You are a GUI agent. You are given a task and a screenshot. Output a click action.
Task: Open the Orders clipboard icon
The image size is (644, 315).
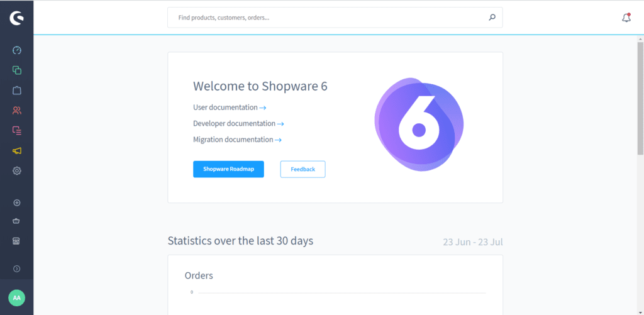click(17, 91)
